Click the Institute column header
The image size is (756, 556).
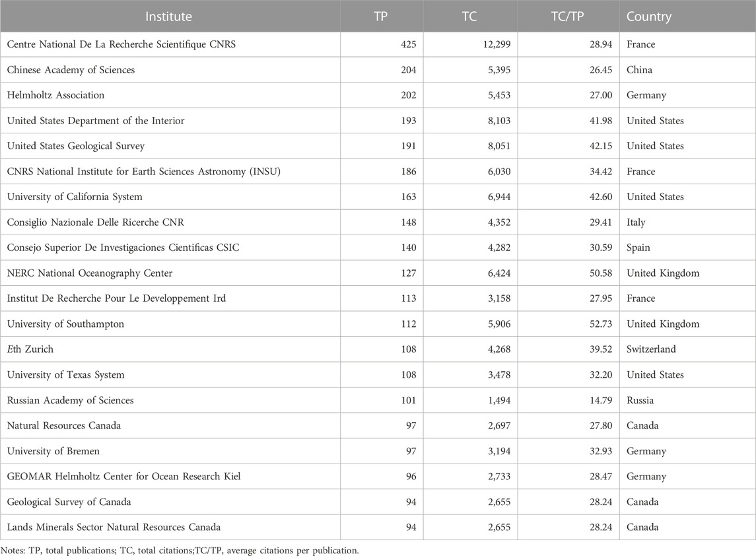pos(169,17)
